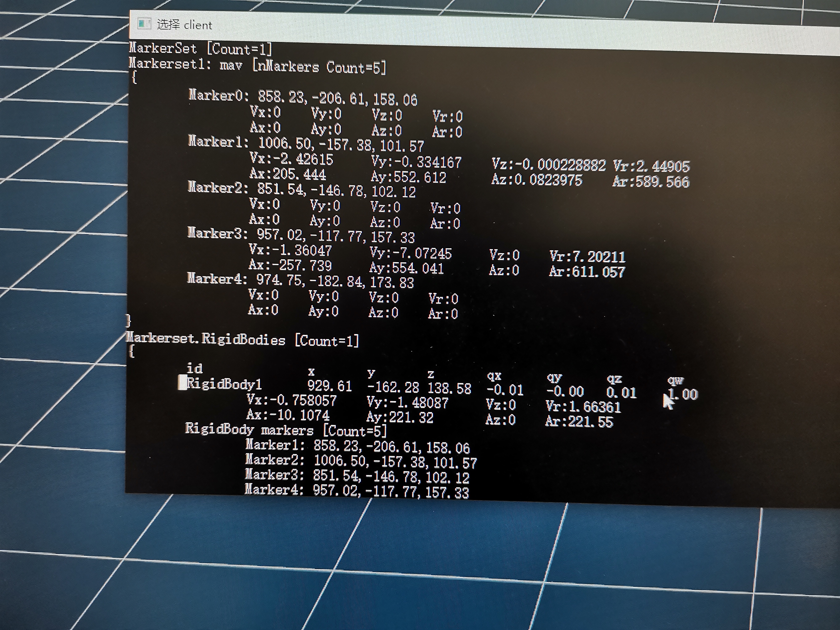Click the Vr:2.44905 value
This screenshot has width=840, height=630.
coord(651,166)
